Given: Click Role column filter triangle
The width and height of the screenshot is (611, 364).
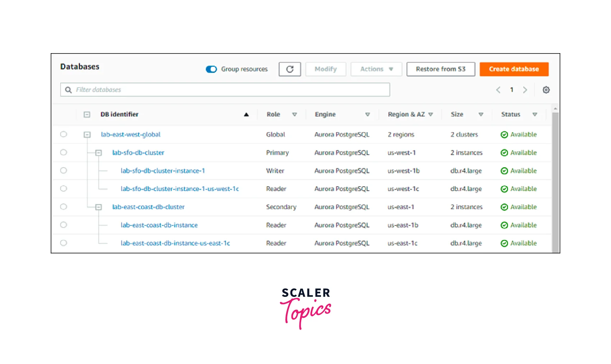Looking at the screenshot, I should [x=294, y=115].
